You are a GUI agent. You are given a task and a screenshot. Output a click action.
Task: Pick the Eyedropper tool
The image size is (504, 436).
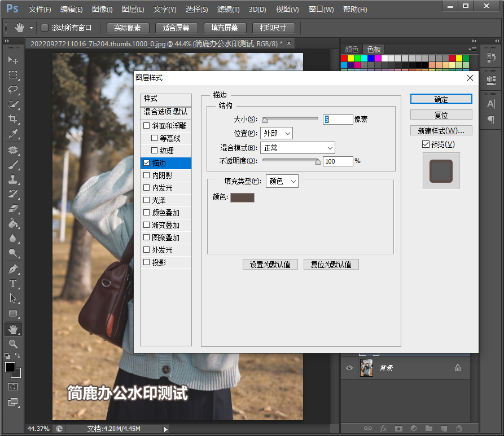(12, 134)
